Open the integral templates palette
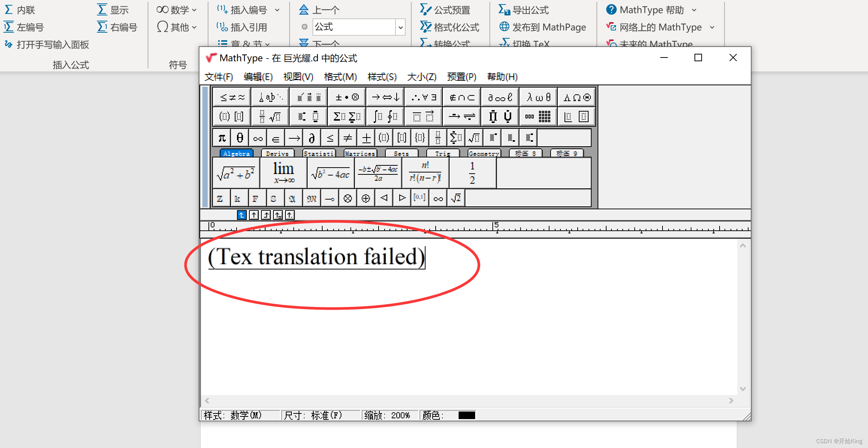 pyautogui.click(x=385, y=116)
